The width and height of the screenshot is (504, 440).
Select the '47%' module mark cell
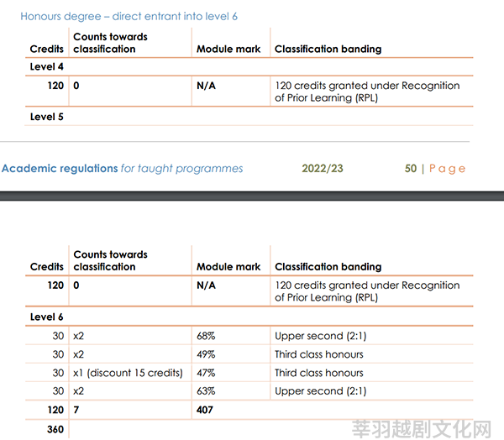[x=206, y=373]
